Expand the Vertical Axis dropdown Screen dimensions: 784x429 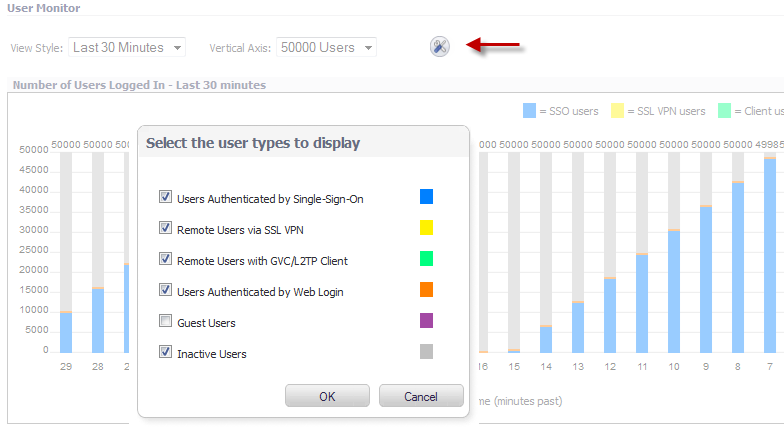click(326, 47)
